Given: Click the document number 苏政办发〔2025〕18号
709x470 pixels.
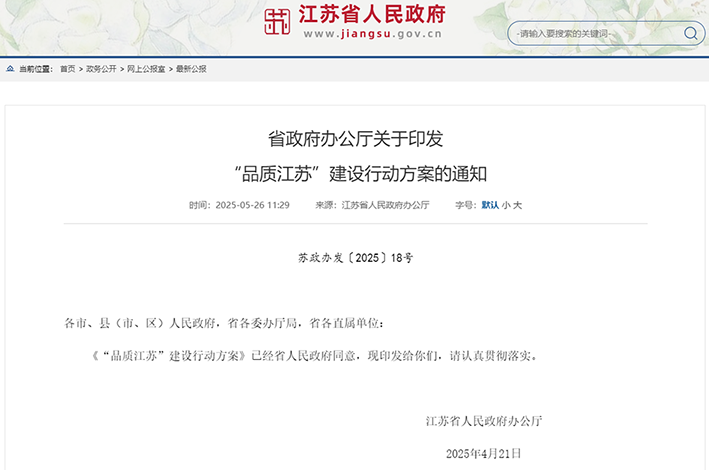Looking at the screenshot, I should (355, 258).
